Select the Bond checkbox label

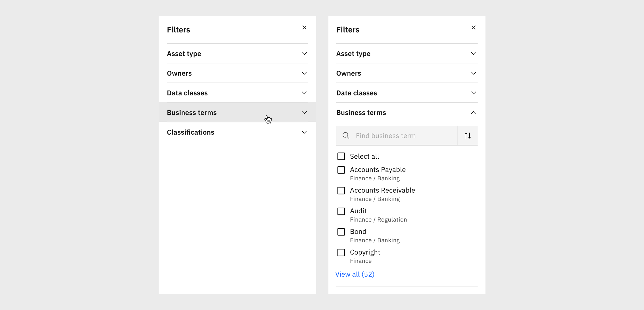click(358, 232)
